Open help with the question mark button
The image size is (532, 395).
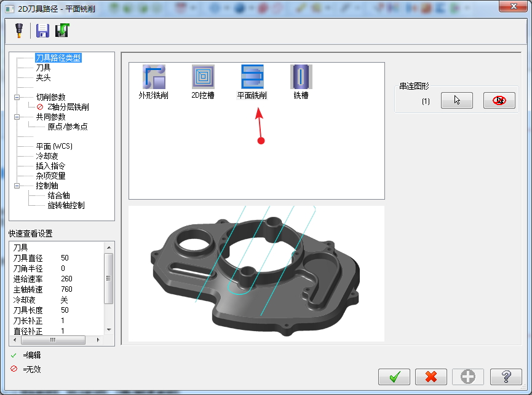(506, 377)
